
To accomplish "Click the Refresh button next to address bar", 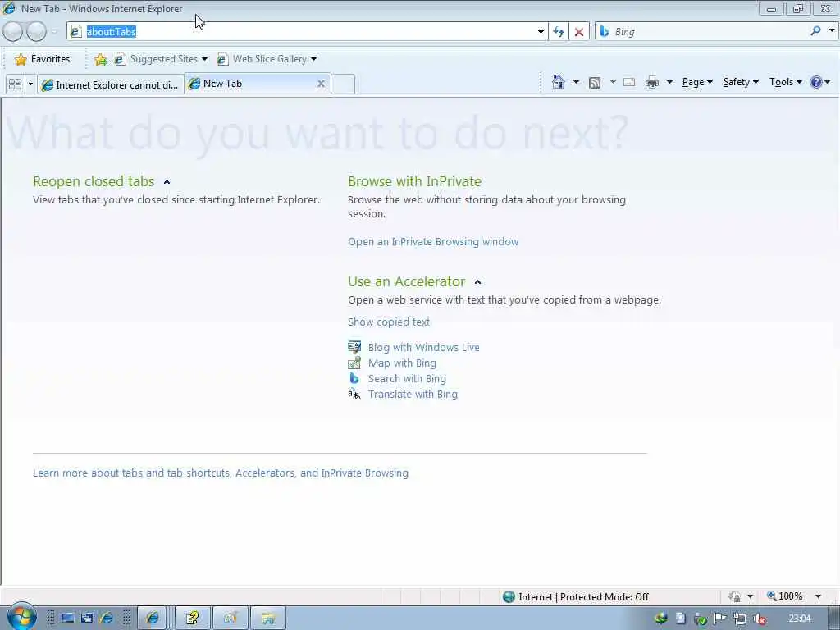I will point(558,32).
